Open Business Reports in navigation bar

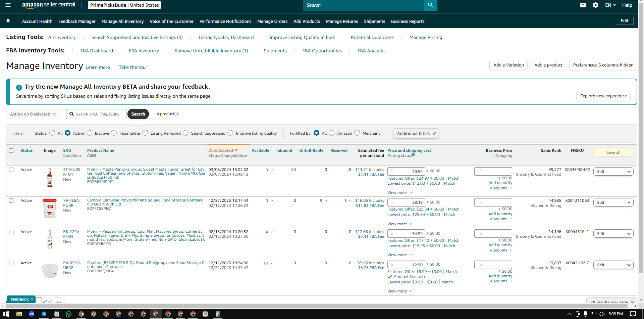tap(408, 21)
